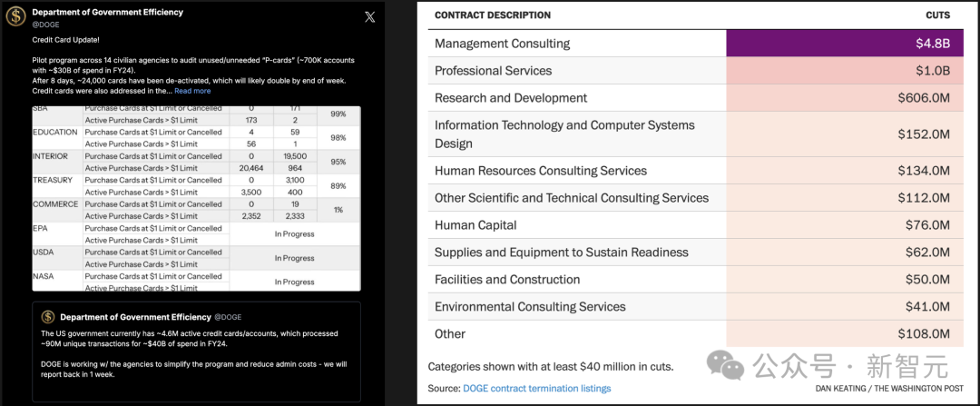Click the $112.0M value
Screen dimensions: 980x406
924,198
